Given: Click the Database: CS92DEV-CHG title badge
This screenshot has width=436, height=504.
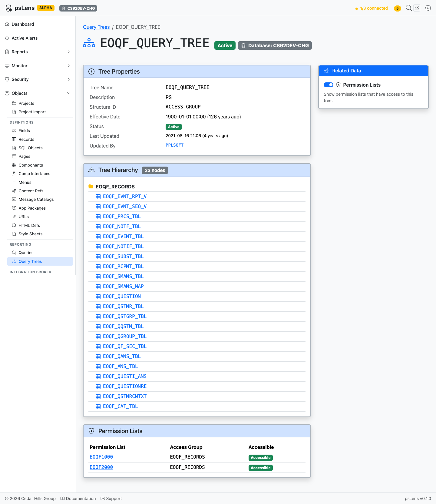Looking at the screenshot, I should (275, 45).
